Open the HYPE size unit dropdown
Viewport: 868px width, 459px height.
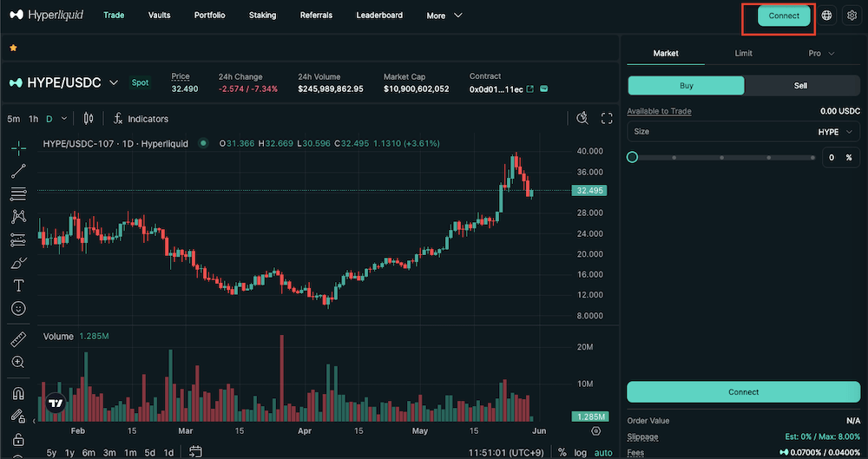tap(836, 131)
